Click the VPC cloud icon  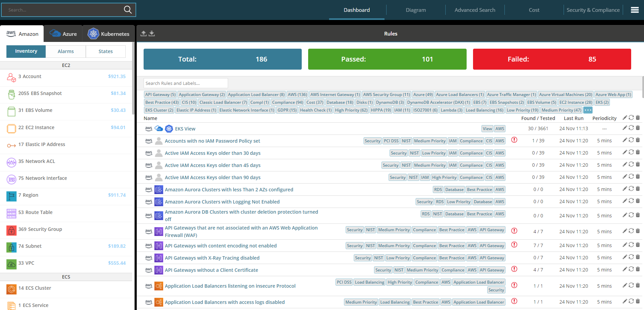(11, 264)
